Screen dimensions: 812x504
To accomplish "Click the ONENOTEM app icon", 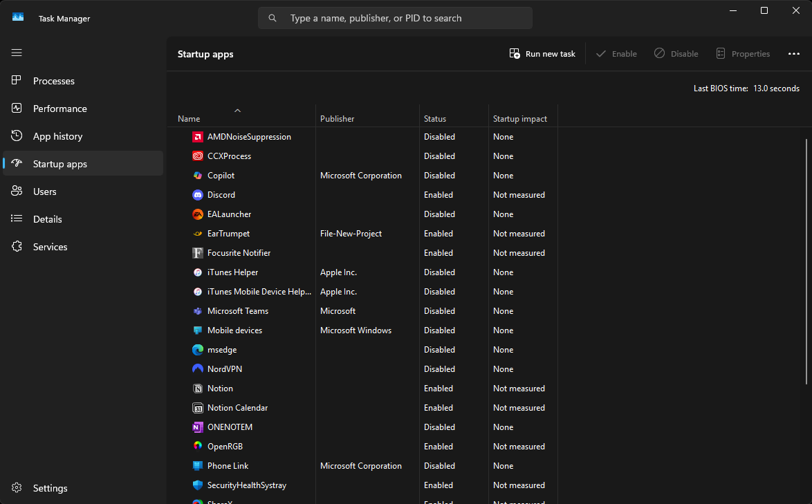I will pyautogui.click(x=197, y=427).
